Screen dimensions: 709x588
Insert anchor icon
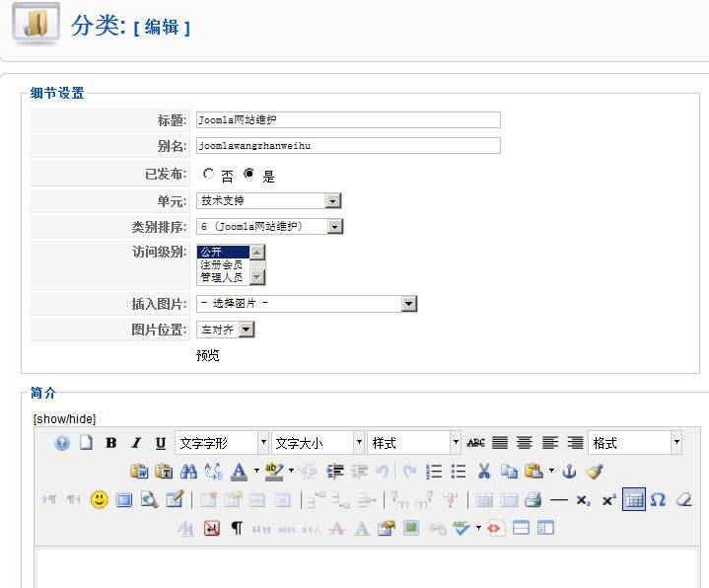pos(569,472)
